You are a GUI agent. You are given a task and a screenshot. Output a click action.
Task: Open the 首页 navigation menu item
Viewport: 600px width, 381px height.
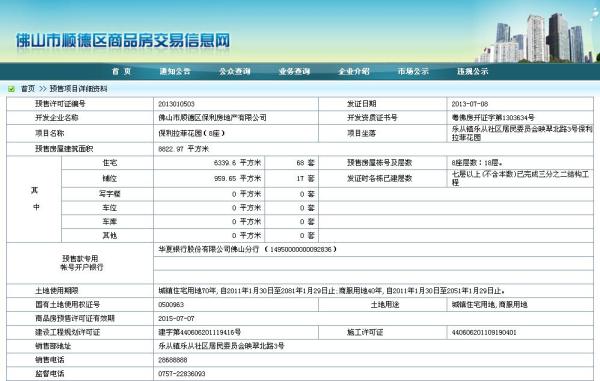click(121, 71)
